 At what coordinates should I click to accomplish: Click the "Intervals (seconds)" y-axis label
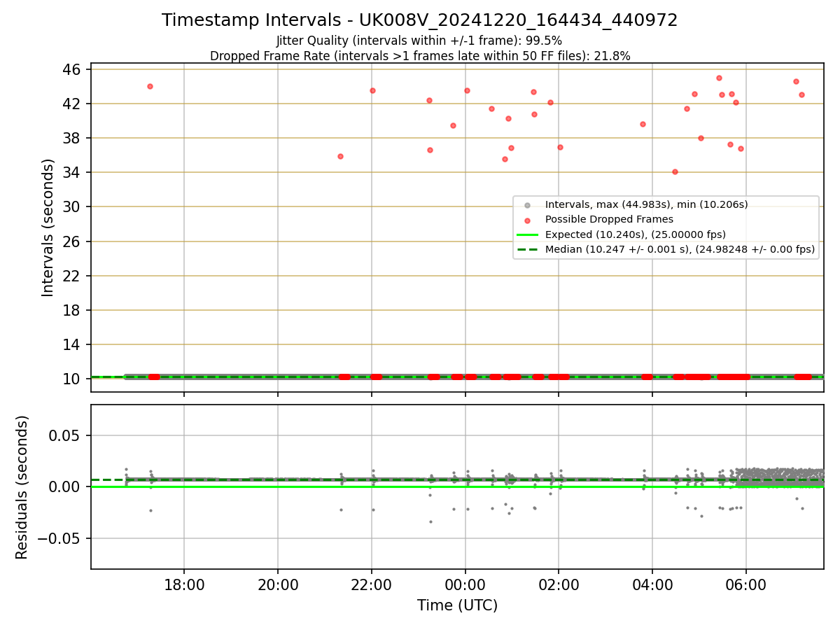click(48, 227)
